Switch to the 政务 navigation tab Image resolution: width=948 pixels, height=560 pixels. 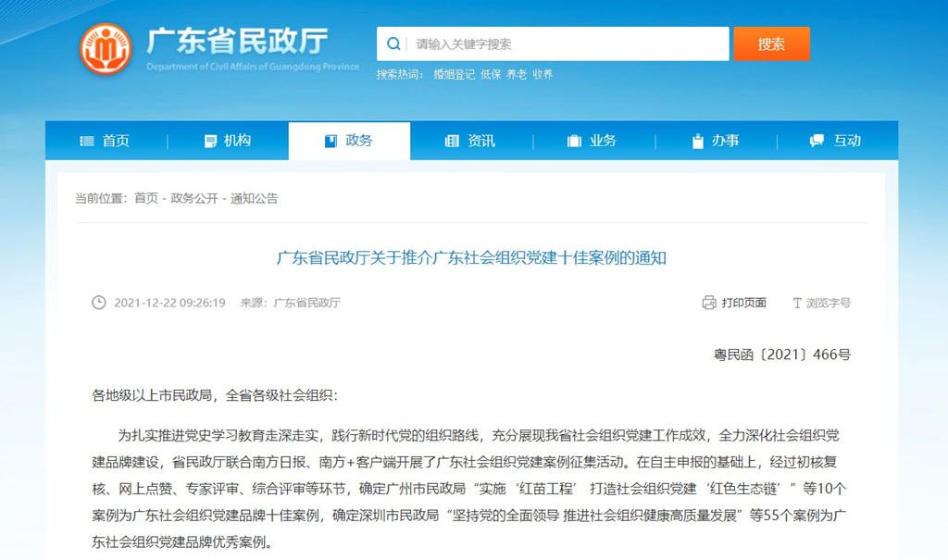[x=349, y=141]
